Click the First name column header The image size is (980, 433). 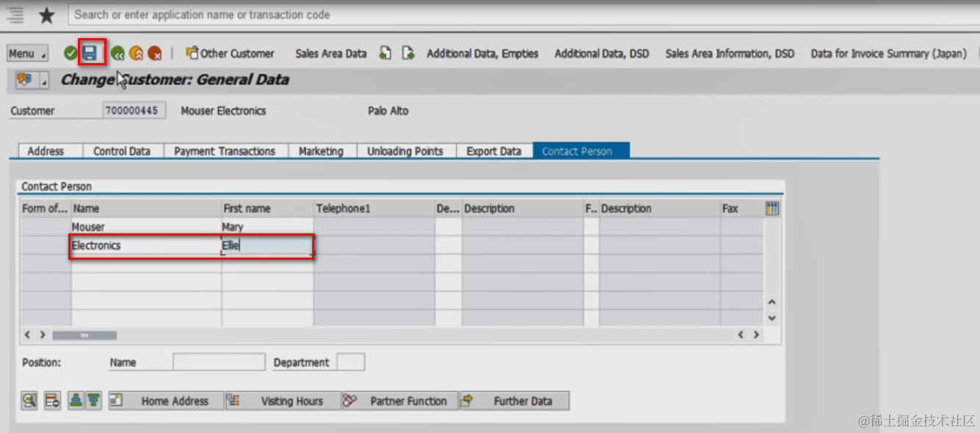click(x=267, y=208)
